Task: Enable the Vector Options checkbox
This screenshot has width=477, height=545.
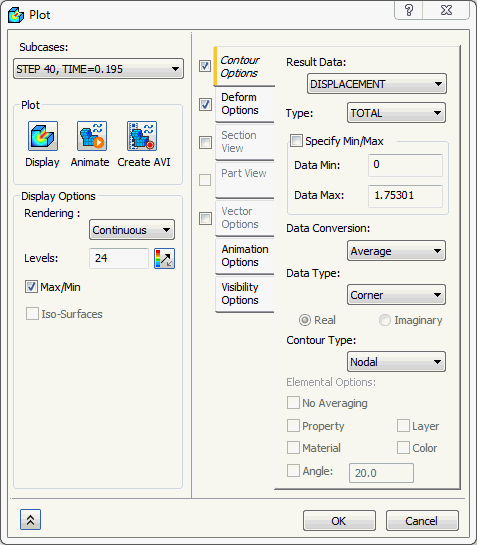Action: coord(205,218)
